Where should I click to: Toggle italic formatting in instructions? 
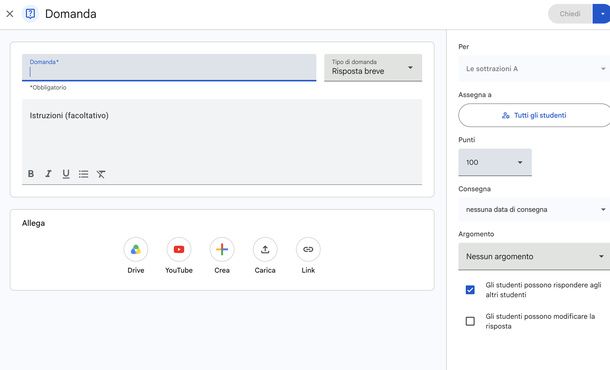coord(48,174)
